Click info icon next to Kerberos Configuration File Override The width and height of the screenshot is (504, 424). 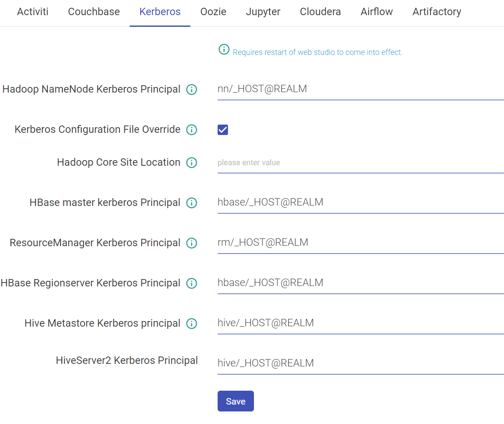point(191,130)
